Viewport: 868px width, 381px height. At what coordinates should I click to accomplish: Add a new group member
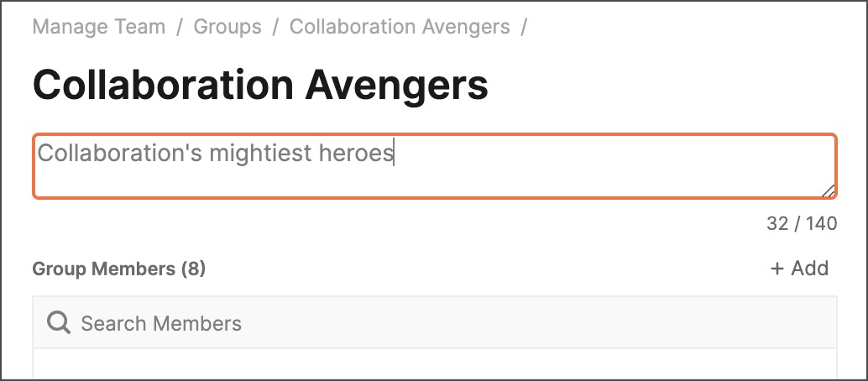pyautogui.click(x=799, y=269)
